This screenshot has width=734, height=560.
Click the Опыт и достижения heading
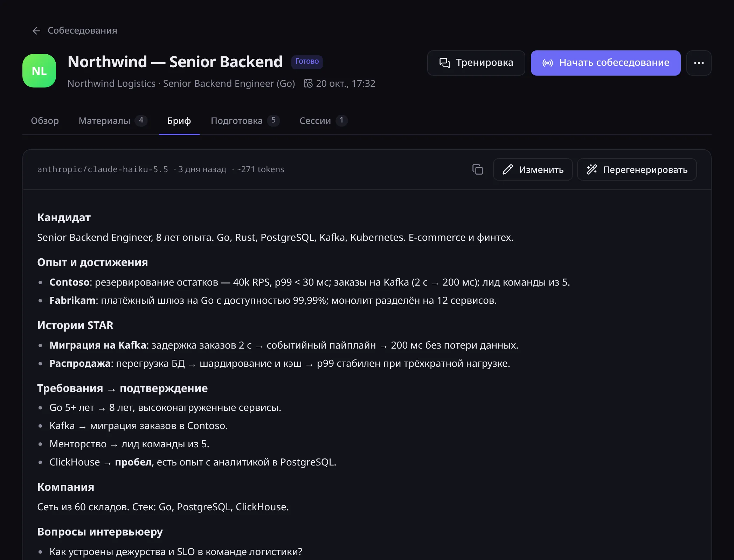coord(92,262)
